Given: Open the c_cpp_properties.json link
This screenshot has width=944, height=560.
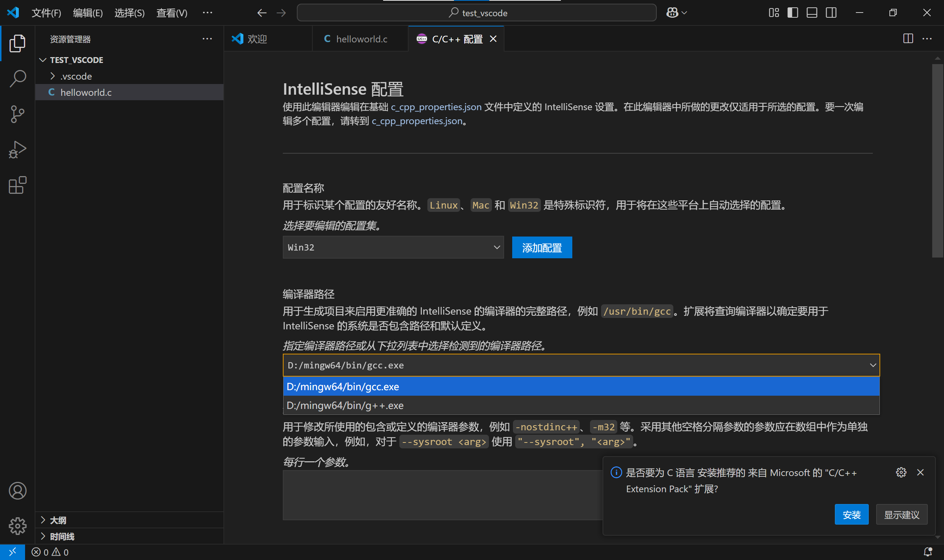Looking at the screenshot, I should (x=436, y=107).
